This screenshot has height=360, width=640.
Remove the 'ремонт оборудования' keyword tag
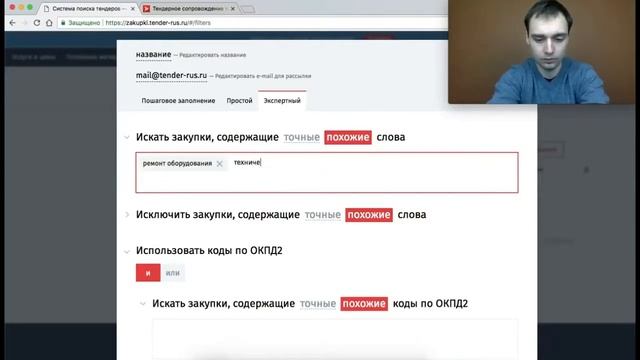220,164
